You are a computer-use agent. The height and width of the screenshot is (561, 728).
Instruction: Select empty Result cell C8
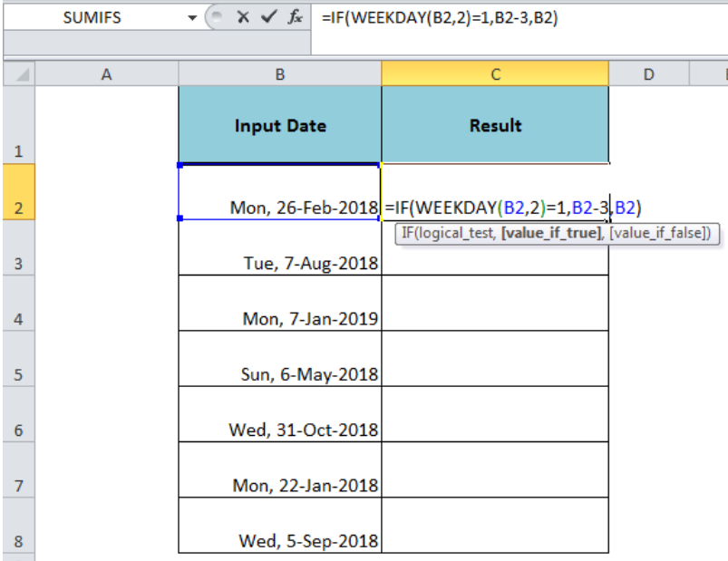pyautogui.click(x=495, y=526)
